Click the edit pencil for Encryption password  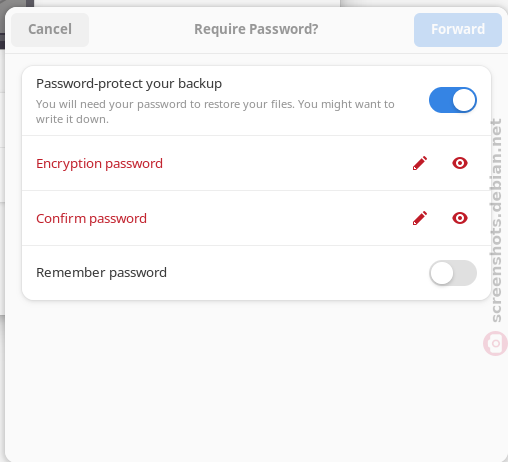pyautogui.click(x=420, y=163)
